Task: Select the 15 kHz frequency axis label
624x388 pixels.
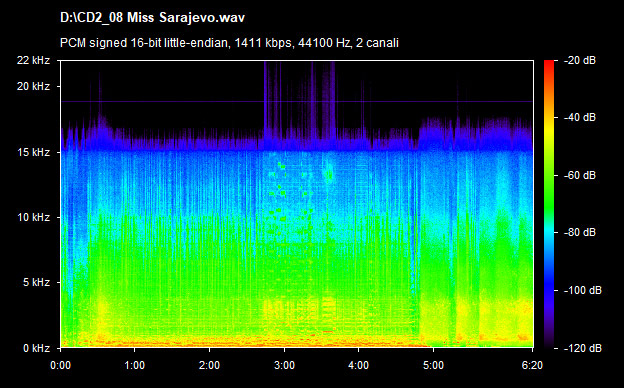Action: 33,152
